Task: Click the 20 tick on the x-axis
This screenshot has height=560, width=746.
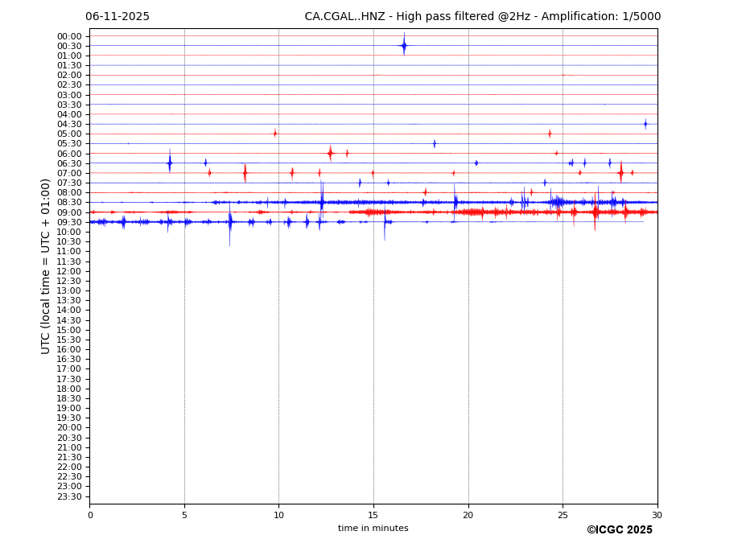Action: click(x=468, y=515)
